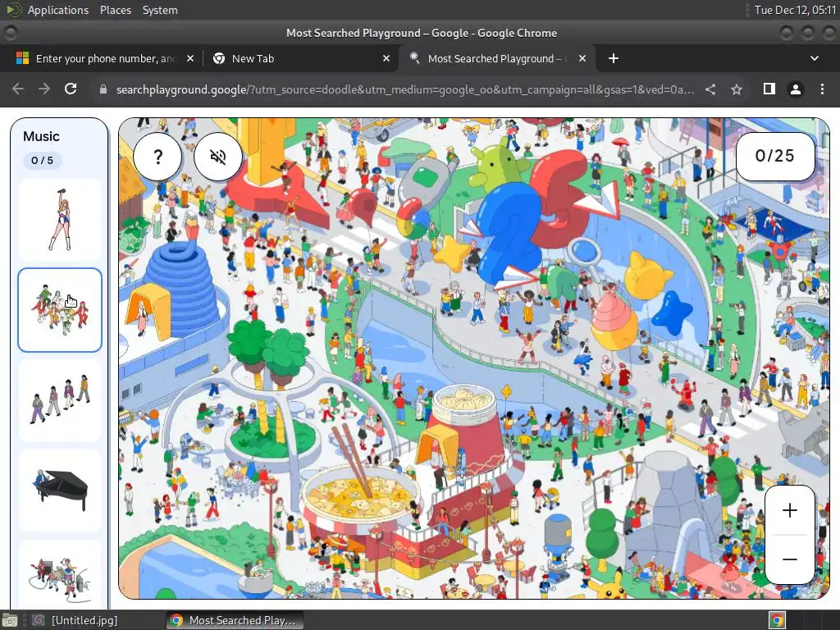
Task: Go back to the previous page
Action: click(18, 89)
